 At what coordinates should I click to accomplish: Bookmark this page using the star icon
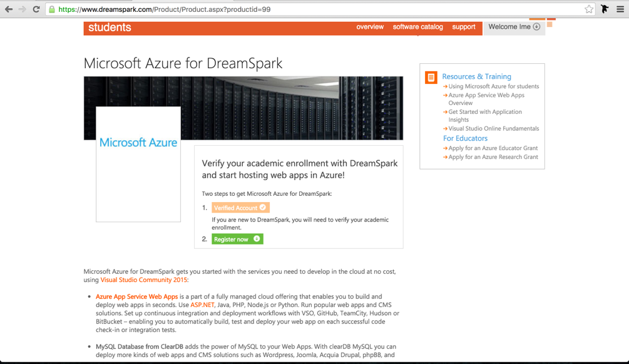[x=589, y=9]
